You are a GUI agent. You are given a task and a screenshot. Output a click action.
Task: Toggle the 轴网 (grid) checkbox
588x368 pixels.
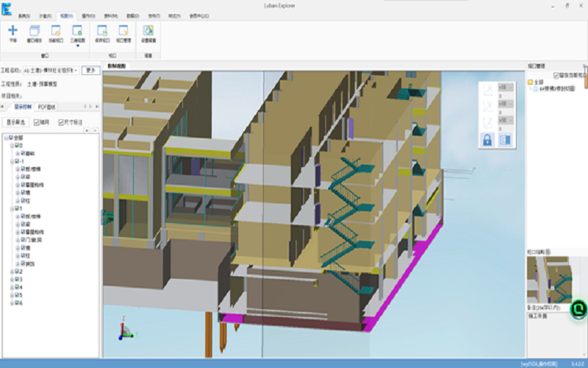[x=36, y=122]
